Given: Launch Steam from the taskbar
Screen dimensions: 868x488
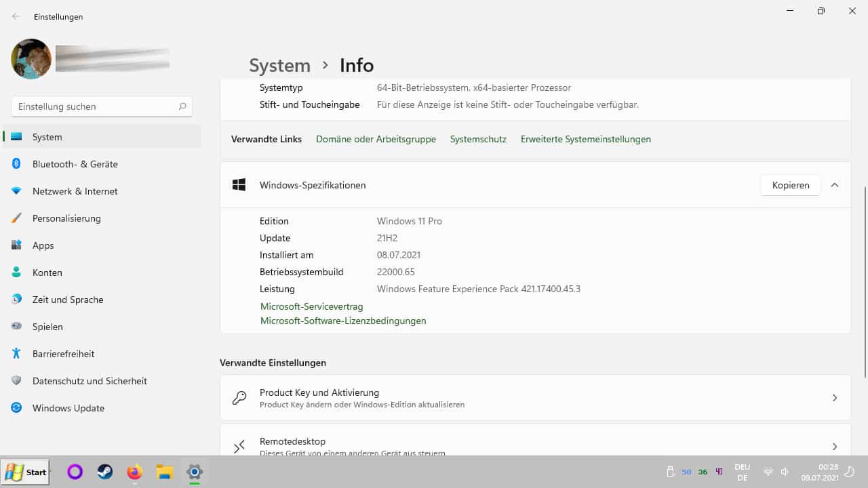Looking at the screenshot, I should click(x=105, y=472).
